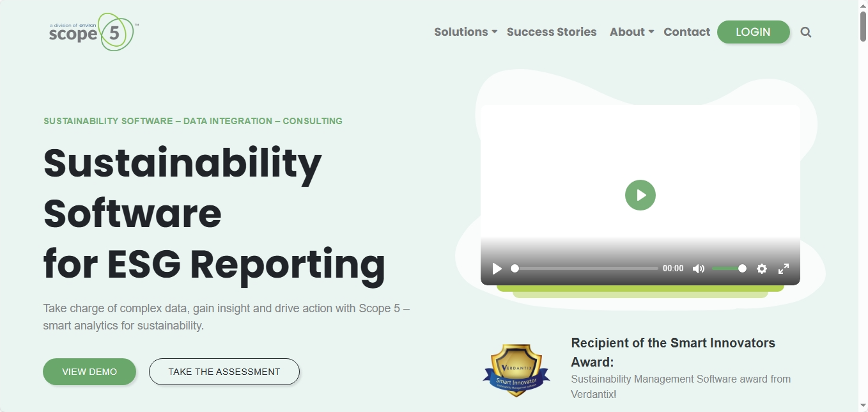The height and width of the screenshot is (412, 868).
Task: Click the video seek bar
Action: coord(585,268)
